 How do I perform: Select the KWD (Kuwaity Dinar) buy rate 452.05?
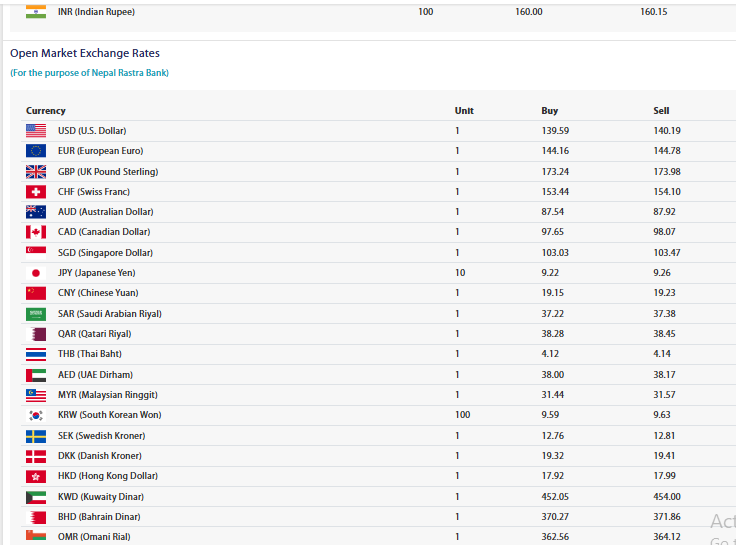556,497
